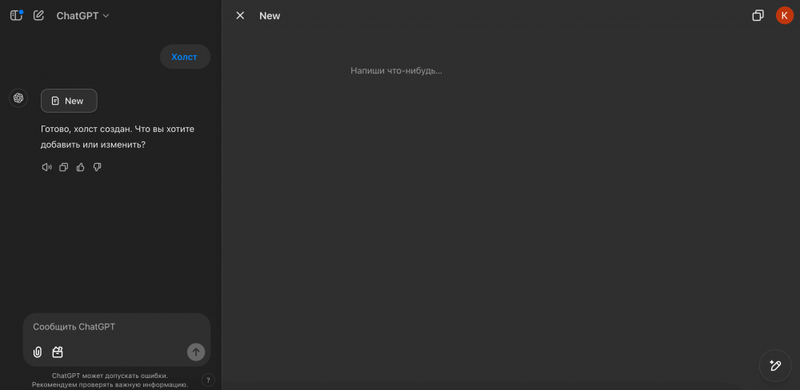Focus the Сообщить ChatGPT message field

(116, 327)
